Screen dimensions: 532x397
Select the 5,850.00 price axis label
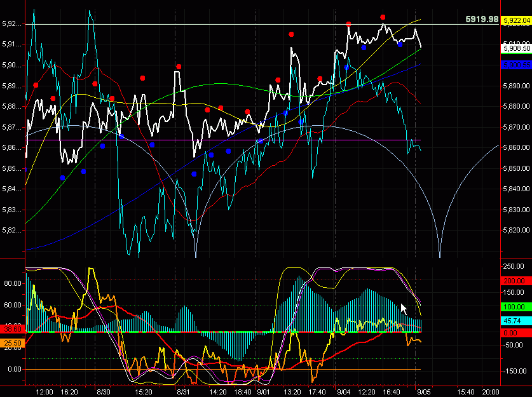[x=516, y=168]
